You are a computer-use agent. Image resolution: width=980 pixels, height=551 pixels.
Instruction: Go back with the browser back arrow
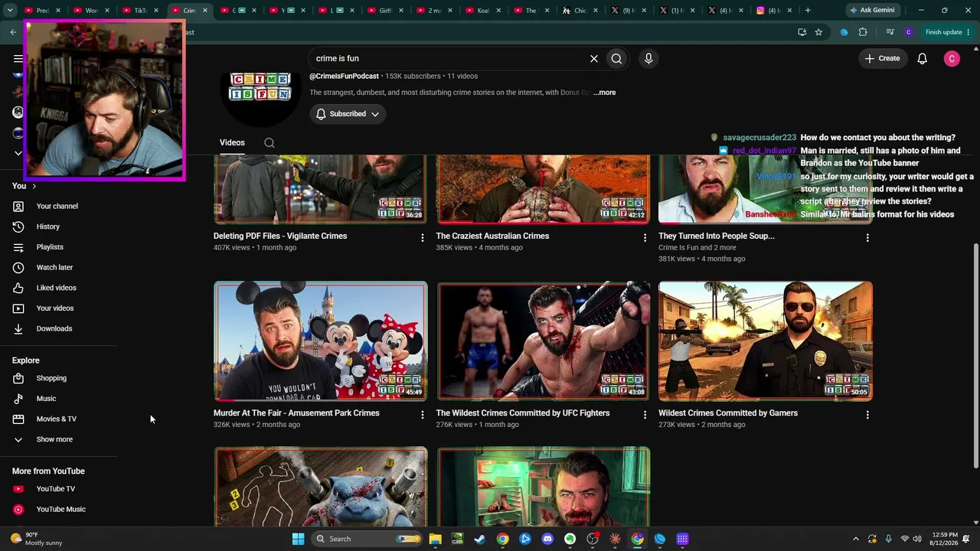tap(13, 32)
